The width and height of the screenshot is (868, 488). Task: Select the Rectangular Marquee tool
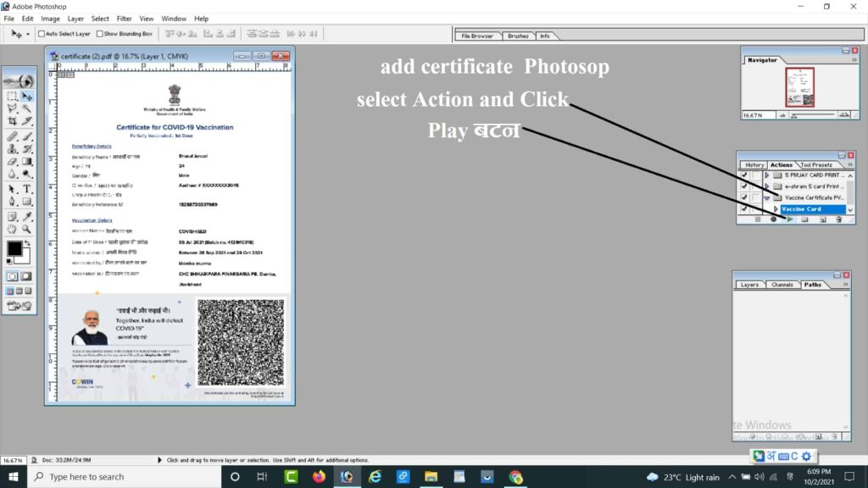pos(12,97)
